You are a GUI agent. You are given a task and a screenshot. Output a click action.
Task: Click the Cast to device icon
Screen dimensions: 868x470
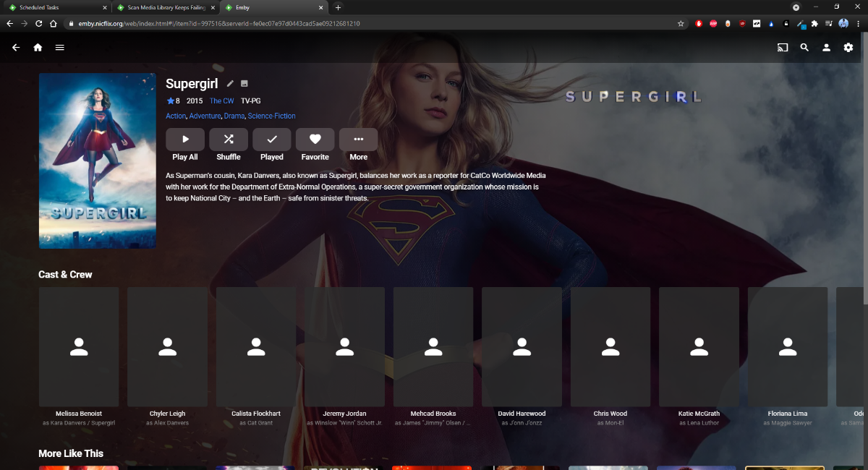tap(782, 48)
